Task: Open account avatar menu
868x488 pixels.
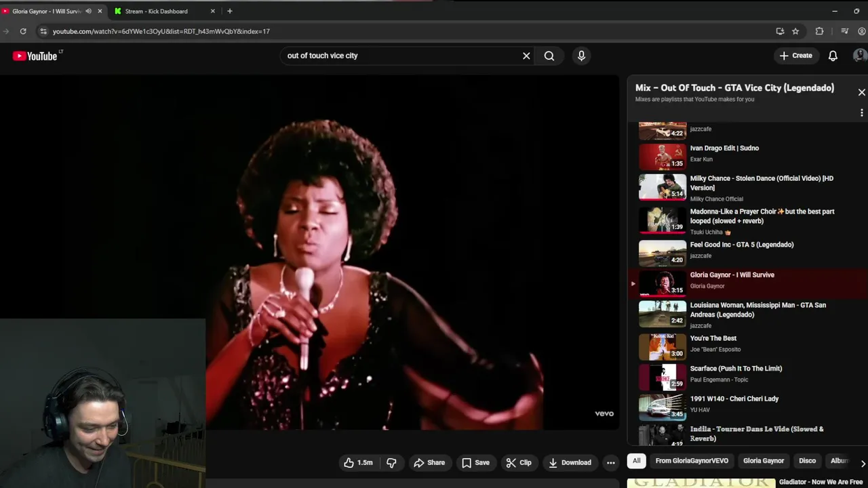Action: click(x=860, y=56)
